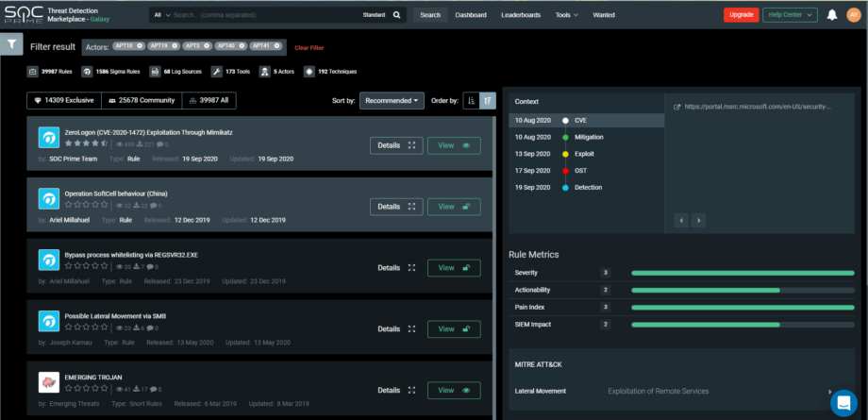Rate ZeroLogon rule with the stars
Screen dimensions: 868x420
[87, 143]
